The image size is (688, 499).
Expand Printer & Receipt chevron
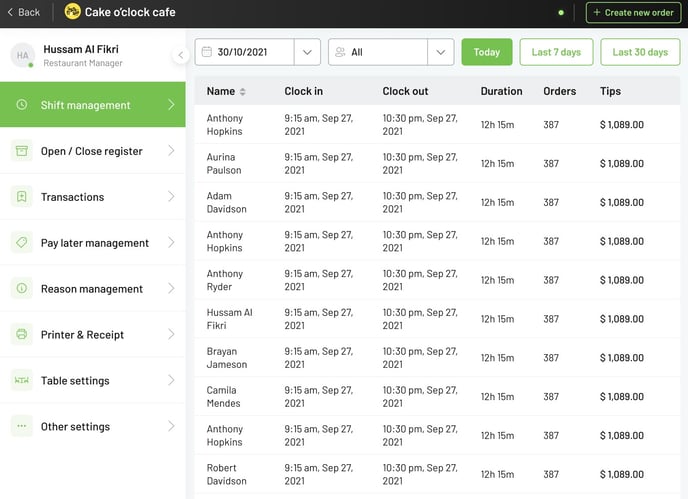(171, 334)
